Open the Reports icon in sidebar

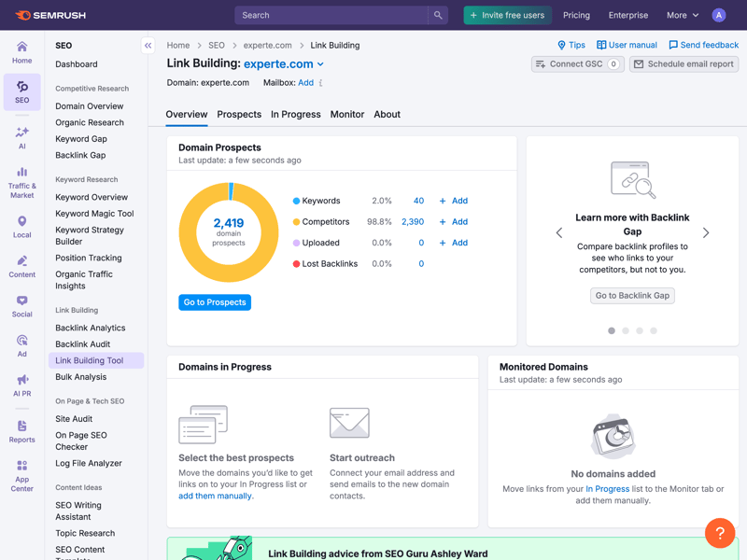(21, 431)
